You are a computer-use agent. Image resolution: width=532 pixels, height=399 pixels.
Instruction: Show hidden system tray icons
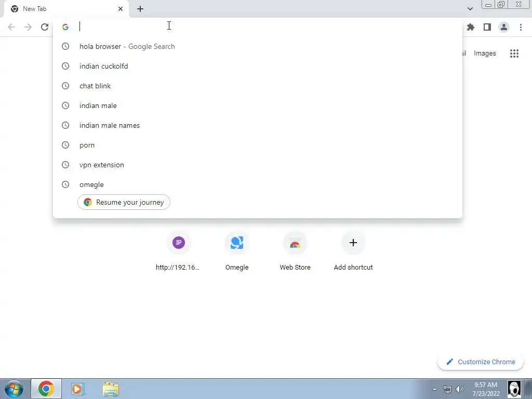pos(434,389)
